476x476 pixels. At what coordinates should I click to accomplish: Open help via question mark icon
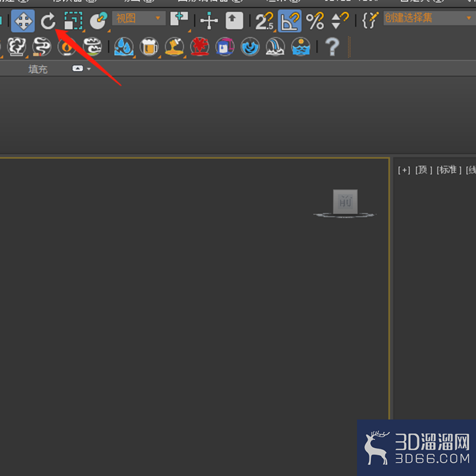click(332, 47)
